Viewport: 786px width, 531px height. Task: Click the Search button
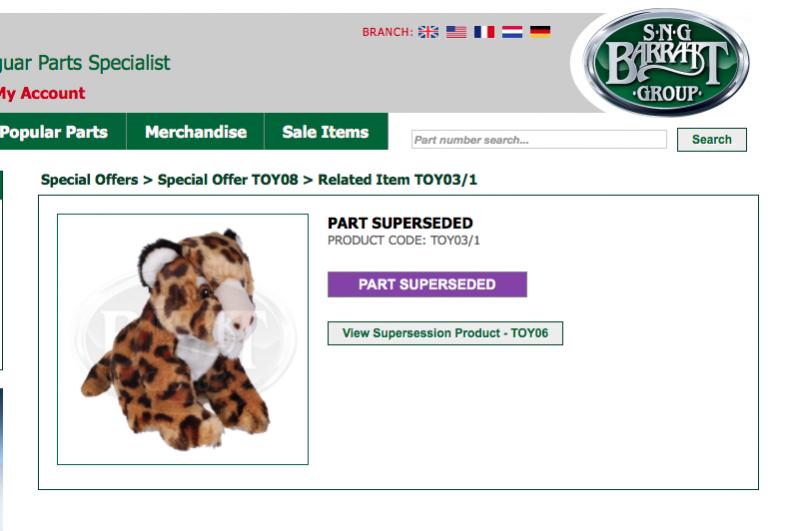tap(712, 139)
